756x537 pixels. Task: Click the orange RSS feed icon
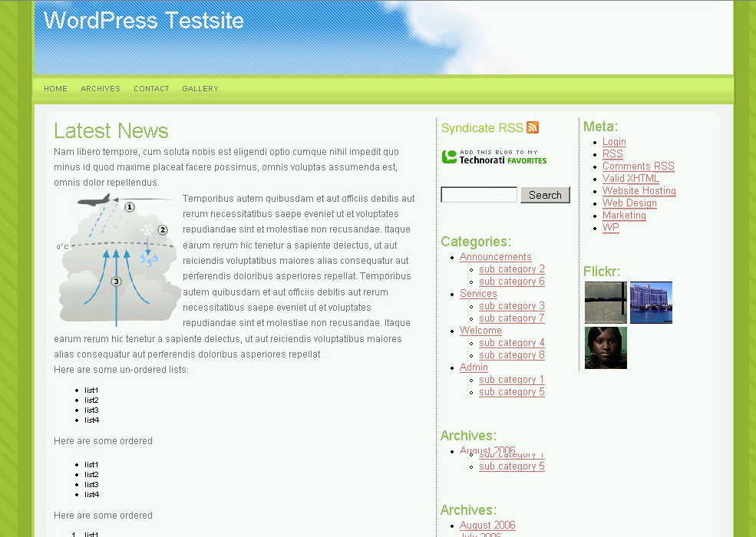click(533, 127)
